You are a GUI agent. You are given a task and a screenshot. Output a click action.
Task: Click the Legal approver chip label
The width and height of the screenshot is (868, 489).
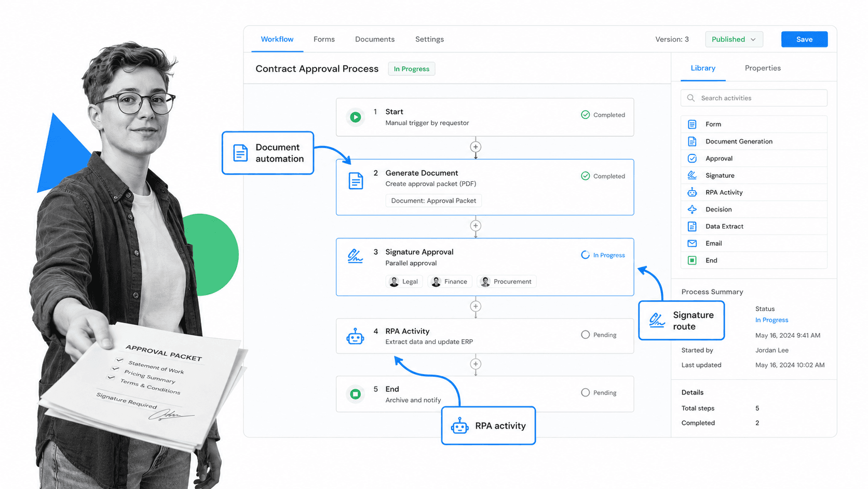click(410, 282)
